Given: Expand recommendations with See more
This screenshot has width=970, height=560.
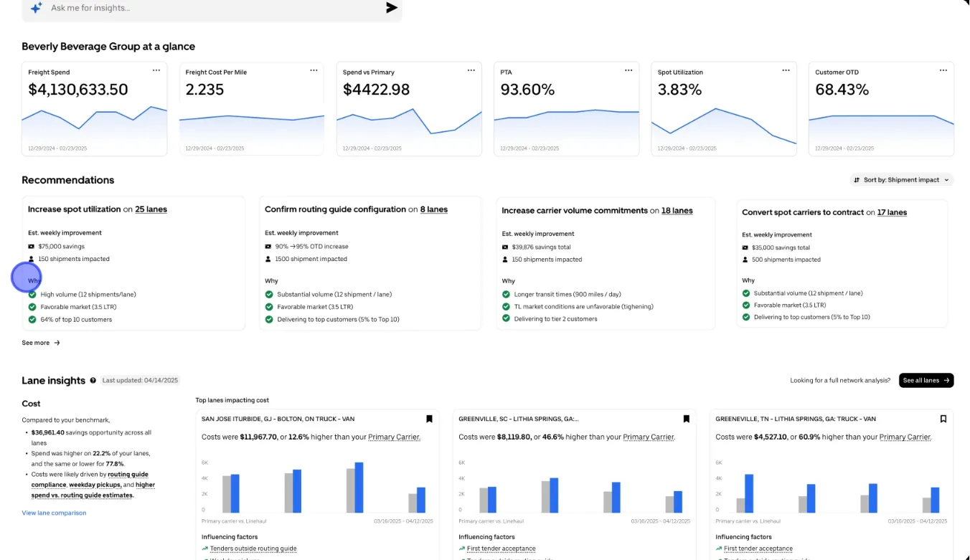Looking at the screenshot, I should coord(41,343).
